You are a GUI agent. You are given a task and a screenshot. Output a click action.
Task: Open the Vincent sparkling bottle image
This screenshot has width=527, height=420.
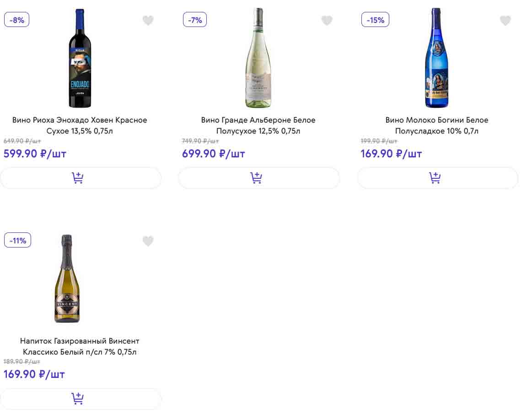point(67,278)
